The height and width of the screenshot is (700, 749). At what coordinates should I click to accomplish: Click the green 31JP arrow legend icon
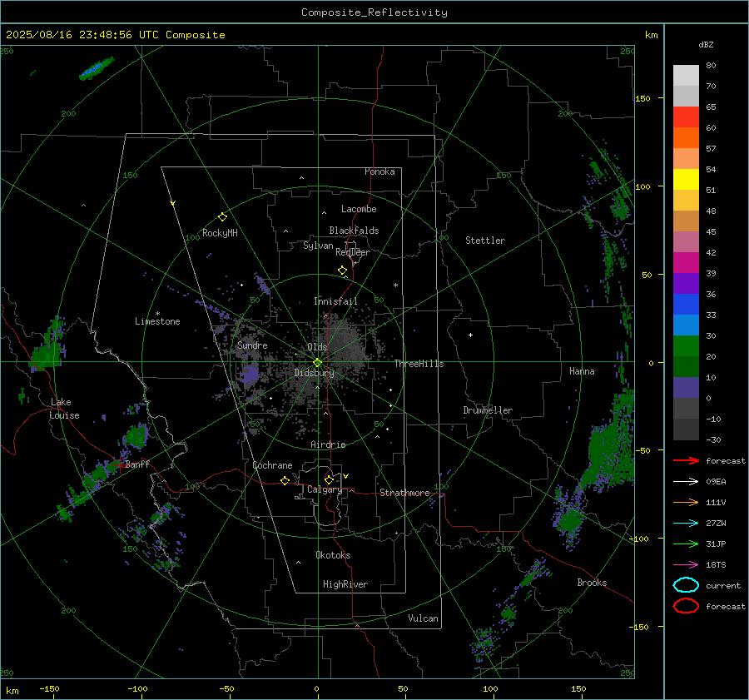[686, 544]
